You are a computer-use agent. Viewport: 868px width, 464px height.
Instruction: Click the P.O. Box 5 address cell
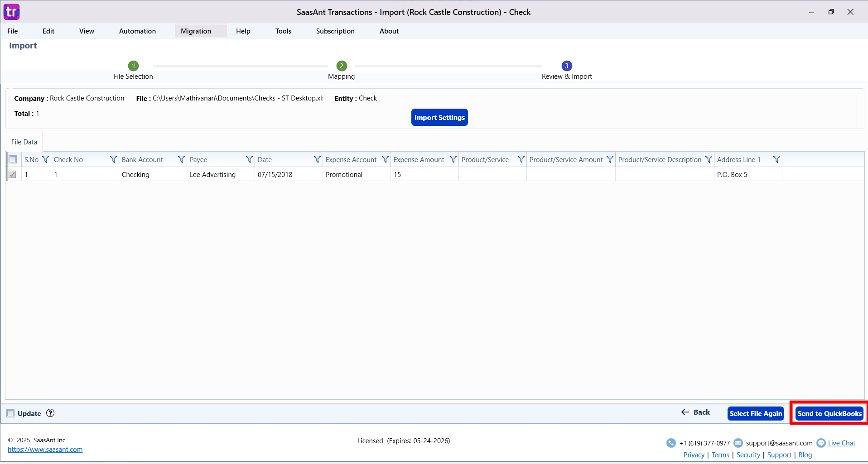[748, 174]
